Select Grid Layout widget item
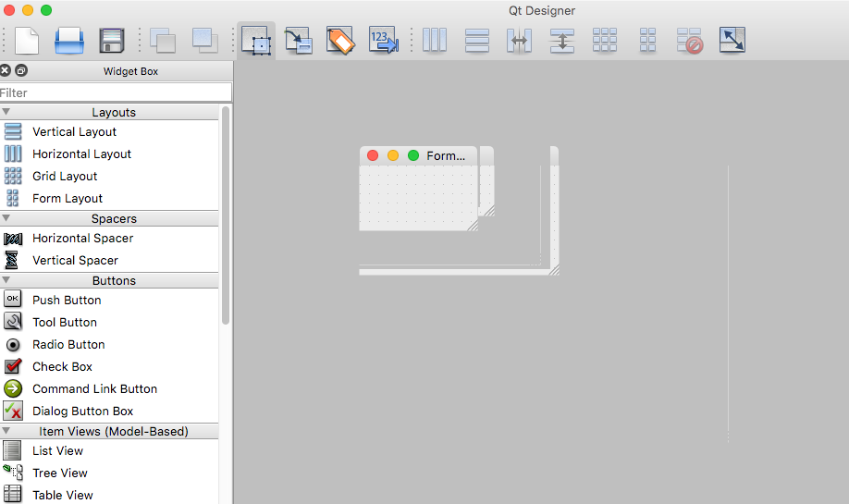This screenshot has height=504, width=849. pos(65,176)
